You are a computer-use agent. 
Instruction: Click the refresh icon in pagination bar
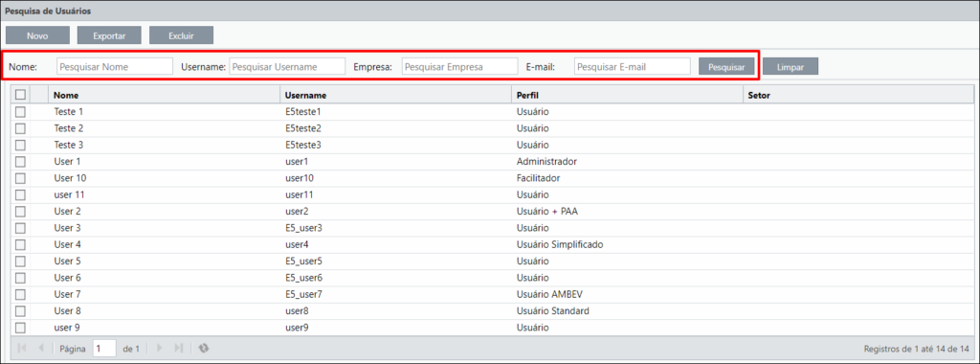[203, 349]
